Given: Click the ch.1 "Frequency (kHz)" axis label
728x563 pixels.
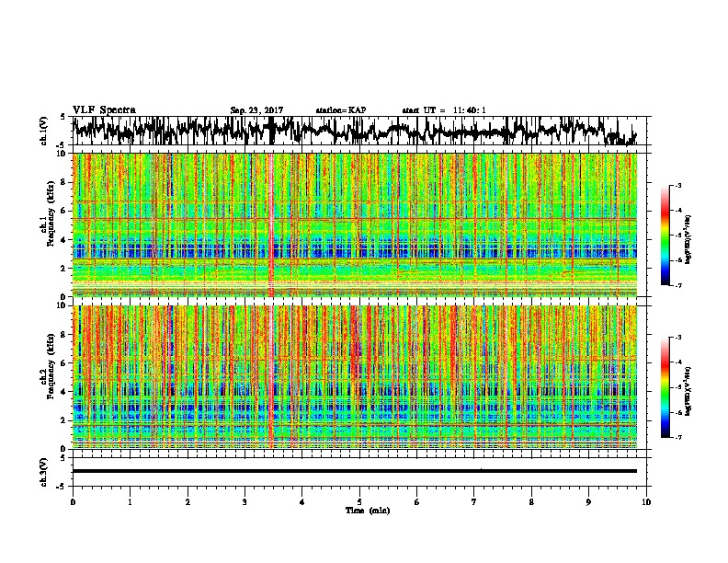Looking at the screenshot, I should pyautogui.click(x=51, y=214).
